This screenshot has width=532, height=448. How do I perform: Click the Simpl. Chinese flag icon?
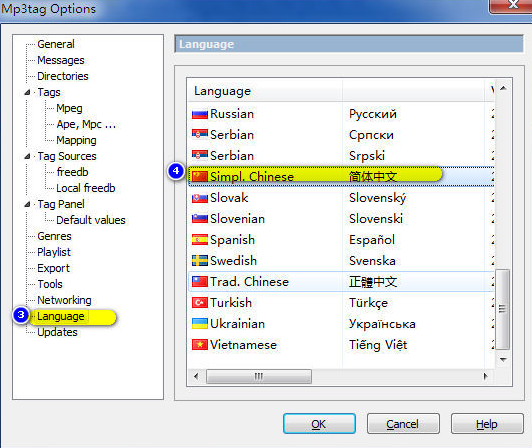point(200,177)
